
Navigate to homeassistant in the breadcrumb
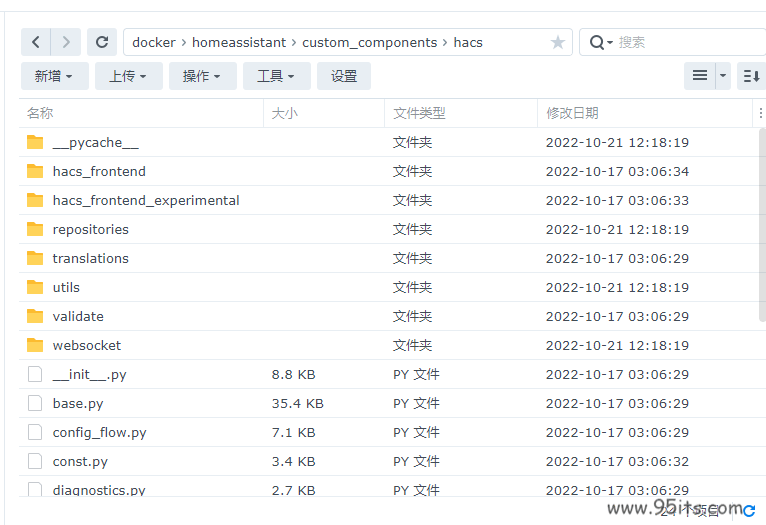point(239,42)
